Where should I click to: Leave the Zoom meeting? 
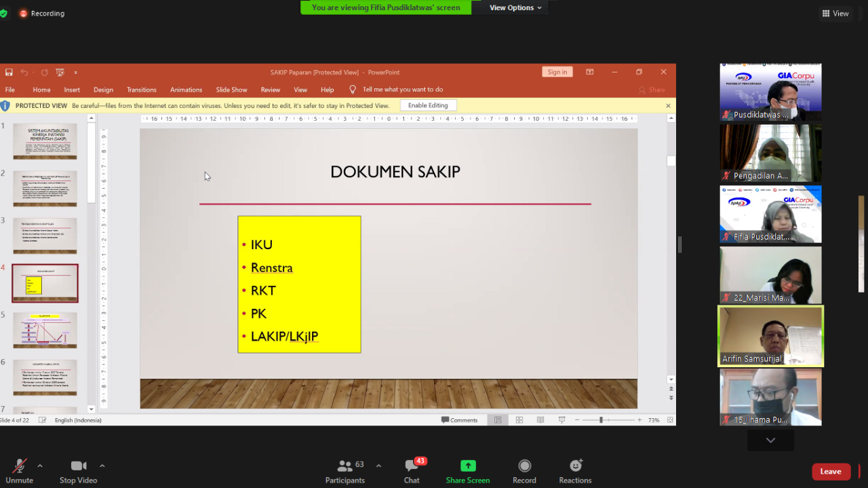click(x=830, y=471)
